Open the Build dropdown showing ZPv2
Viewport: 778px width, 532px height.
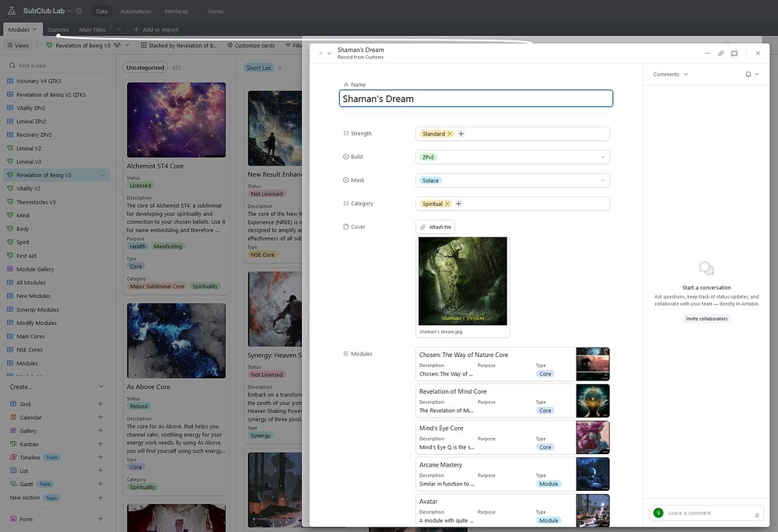(x=603, y=157)
